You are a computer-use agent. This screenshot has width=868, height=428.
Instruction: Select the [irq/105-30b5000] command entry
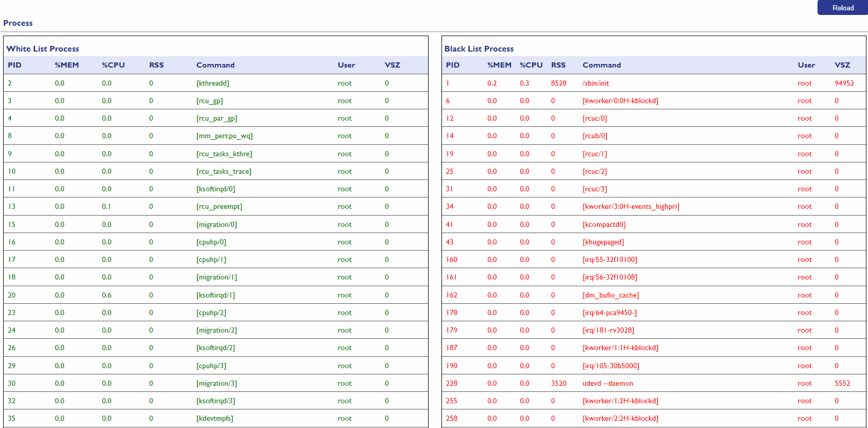click(x=611, y=366)
